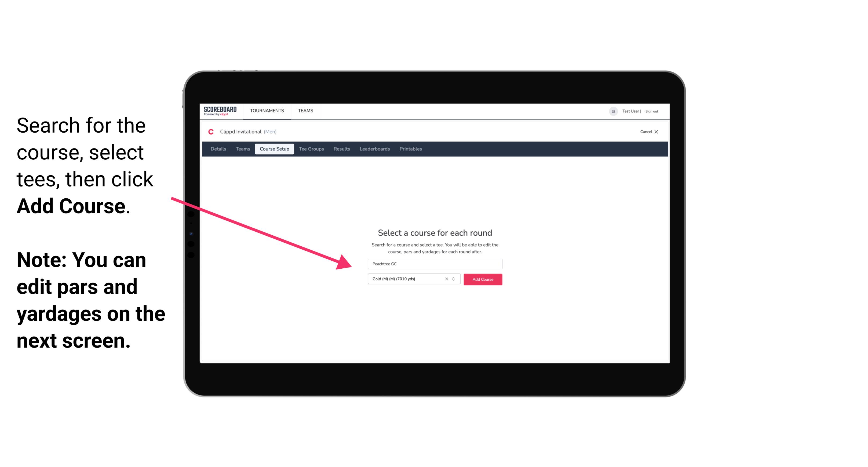868x467 pixels.
Task: Switch to the Leaderboards tab
Action: pos(374,149)
